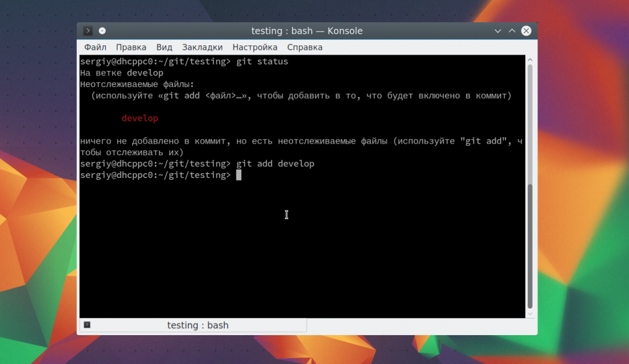The height and width of the screenshot is (364, 629).
Task: Maximize the Konsole window
Action: click(512, 31)
